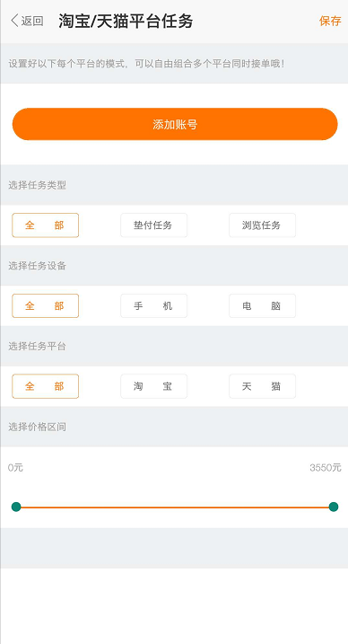Tap the 0元 minimum price label

15,468
